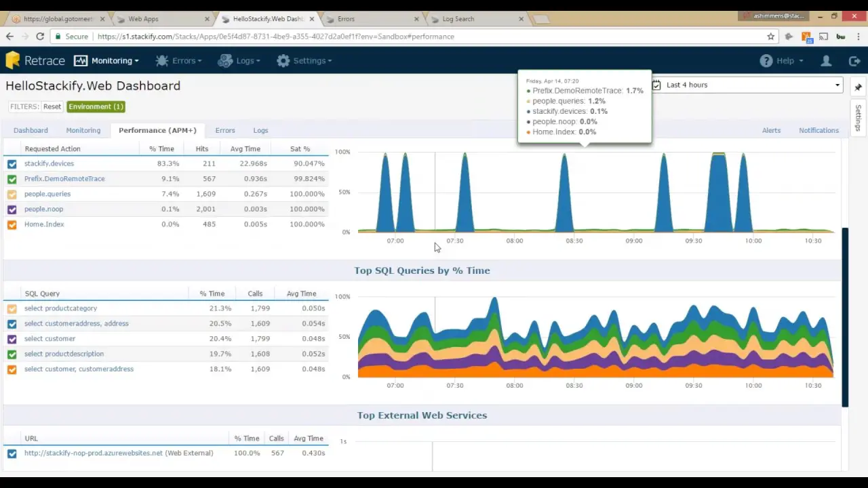
Task: Open the Monitoring dropdown menu
Action: tap(107, 60)
